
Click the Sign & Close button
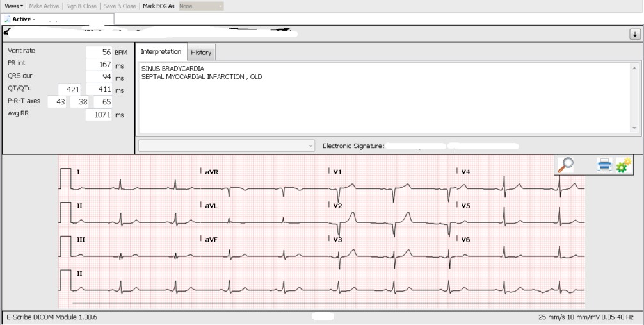coord(81,6)
